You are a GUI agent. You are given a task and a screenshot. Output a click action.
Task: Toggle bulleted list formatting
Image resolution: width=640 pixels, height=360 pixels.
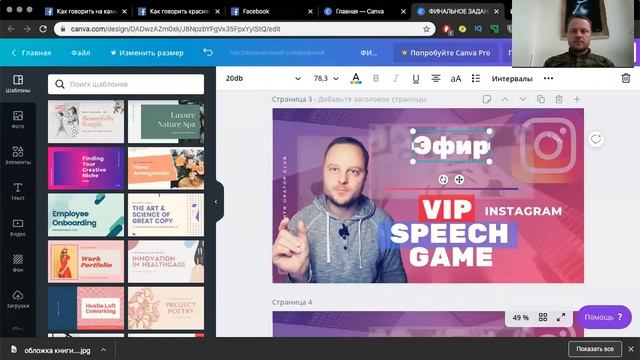pyautogui.click(x=476, y=78)
